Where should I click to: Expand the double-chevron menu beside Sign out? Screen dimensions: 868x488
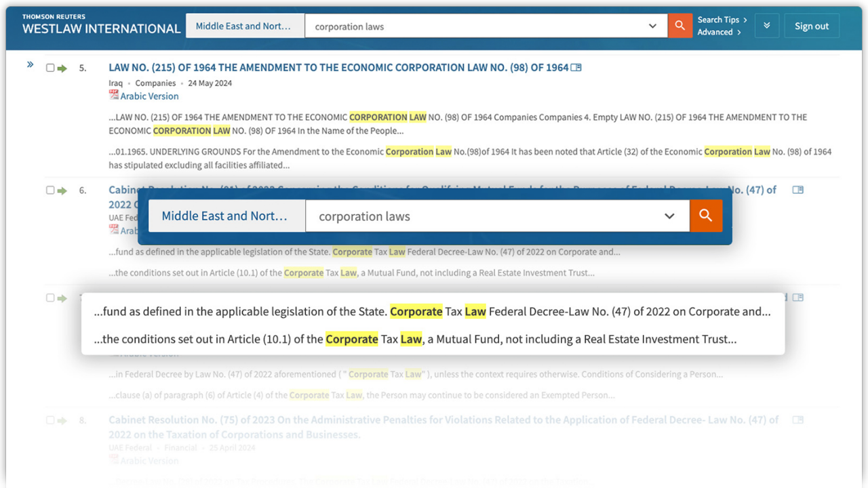[x=767, y=26]
